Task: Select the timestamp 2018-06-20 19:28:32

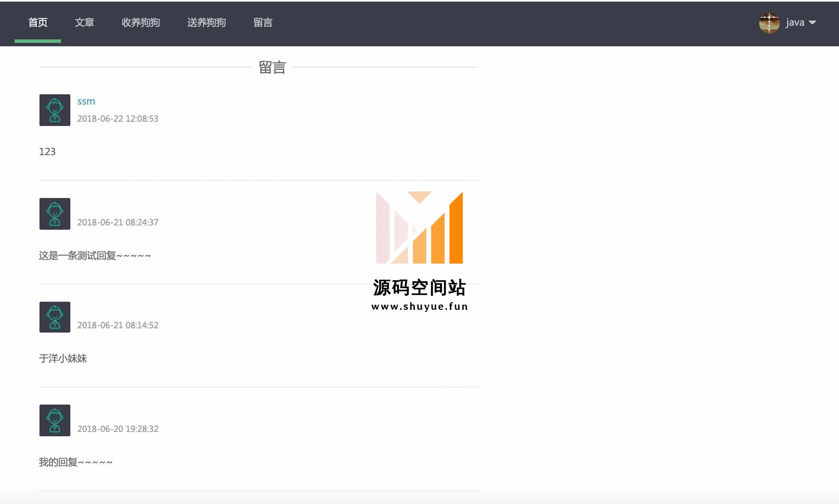Action: pyautogui.click(x=118, y=429)
